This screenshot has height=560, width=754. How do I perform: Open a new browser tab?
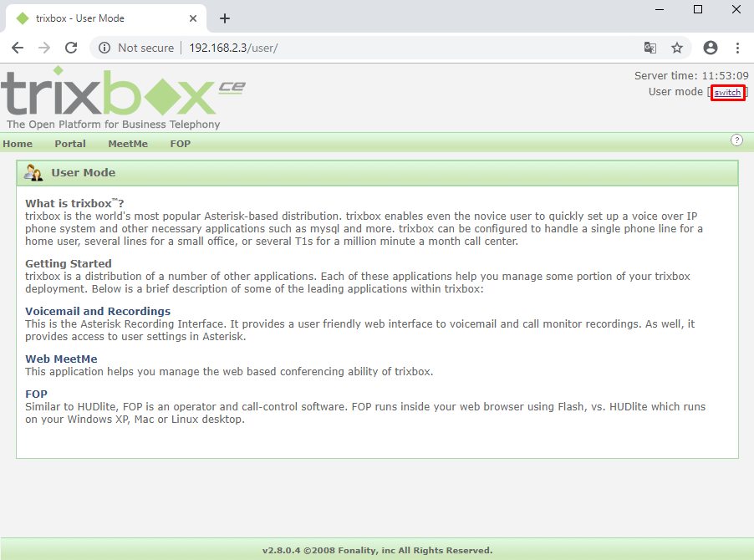[225, 18]
